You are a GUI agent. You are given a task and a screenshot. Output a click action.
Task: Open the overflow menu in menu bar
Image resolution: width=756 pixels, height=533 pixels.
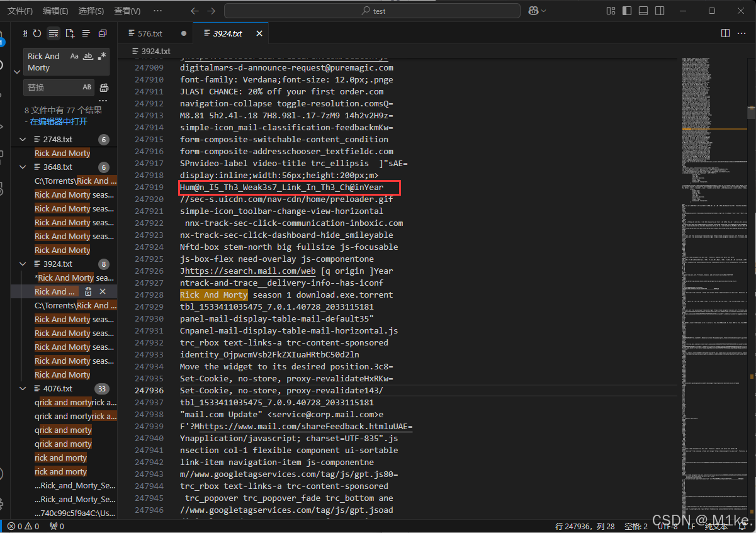pos(157,11)
